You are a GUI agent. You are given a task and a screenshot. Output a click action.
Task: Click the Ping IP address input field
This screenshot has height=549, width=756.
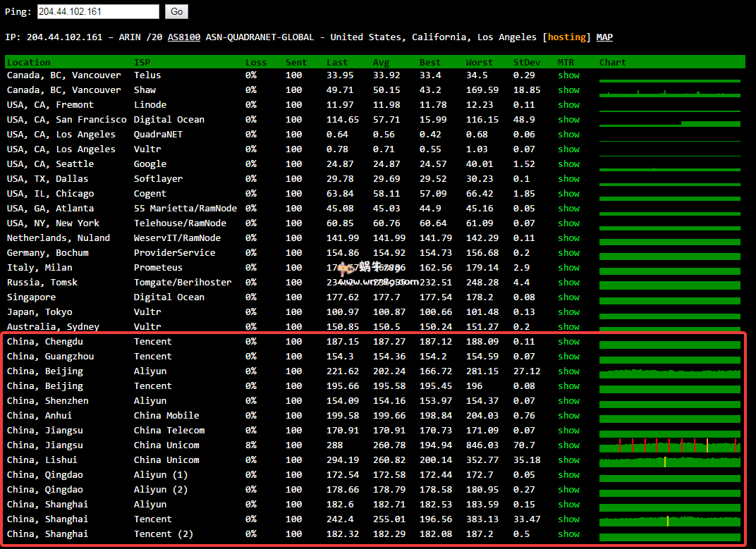pyautogui.click(x=98, y=11)
